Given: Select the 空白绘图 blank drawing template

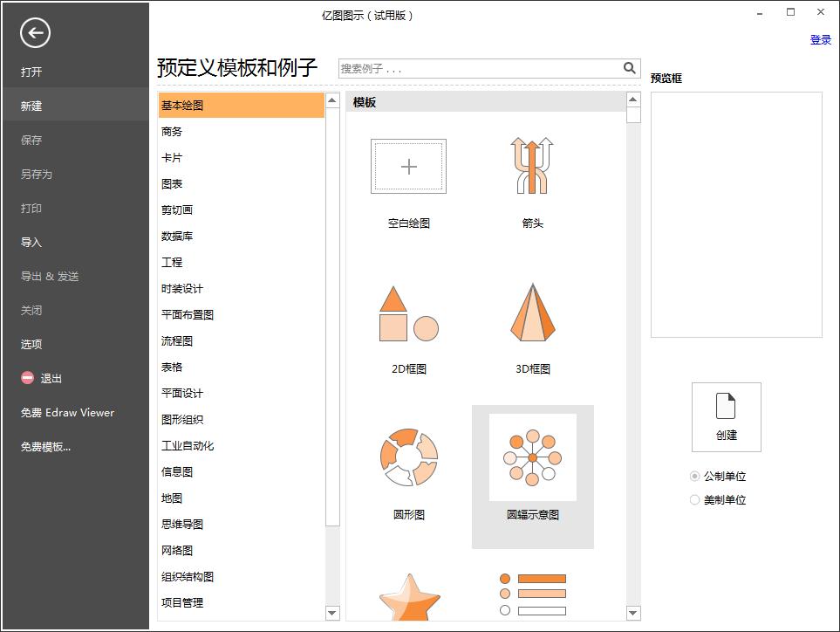Looking at the screenshot, I should [x=406, y=166].
